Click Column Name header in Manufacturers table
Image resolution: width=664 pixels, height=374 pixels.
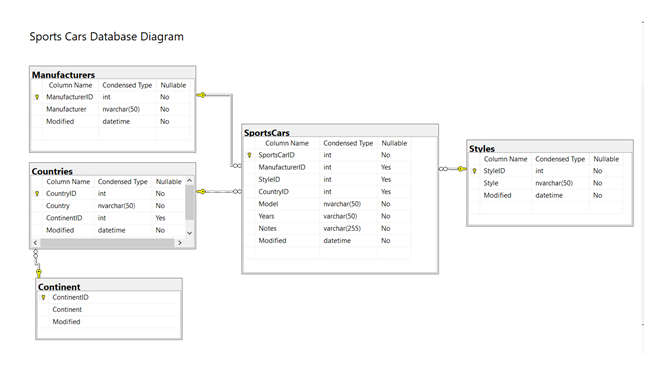(x=70, y=85)
